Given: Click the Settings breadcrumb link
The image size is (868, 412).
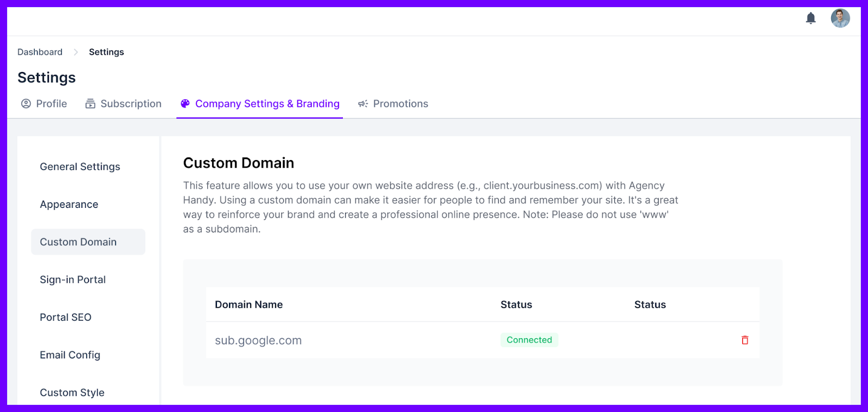Looking at the screenshot, I should pos(106,52).
